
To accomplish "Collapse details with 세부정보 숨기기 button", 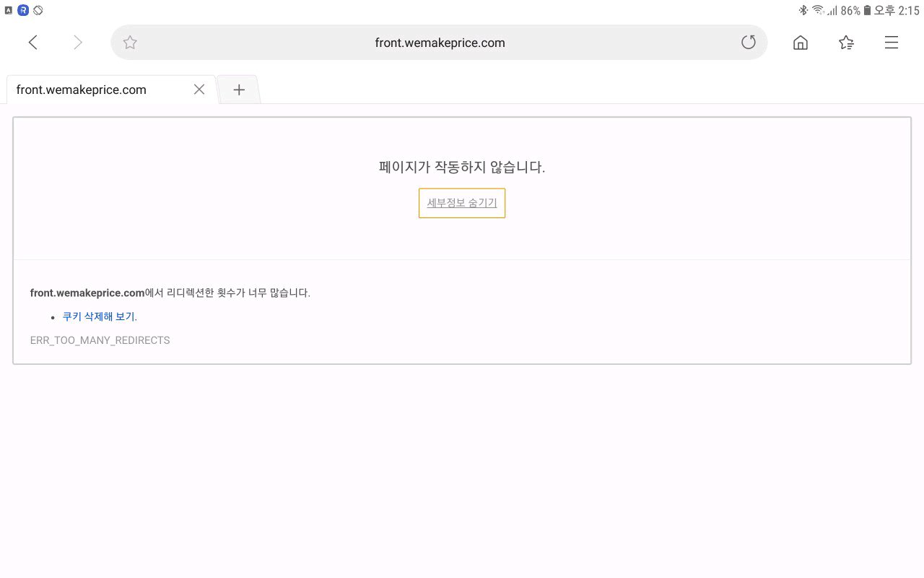I will pyautogui.click(x=462, y=203).
